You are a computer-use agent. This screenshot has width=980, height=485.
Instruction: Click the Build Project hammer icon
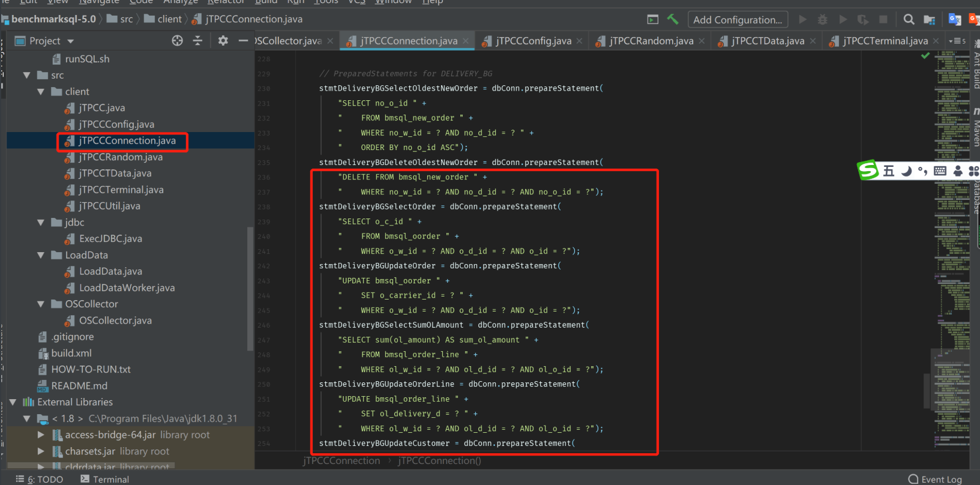click(673, 19)
